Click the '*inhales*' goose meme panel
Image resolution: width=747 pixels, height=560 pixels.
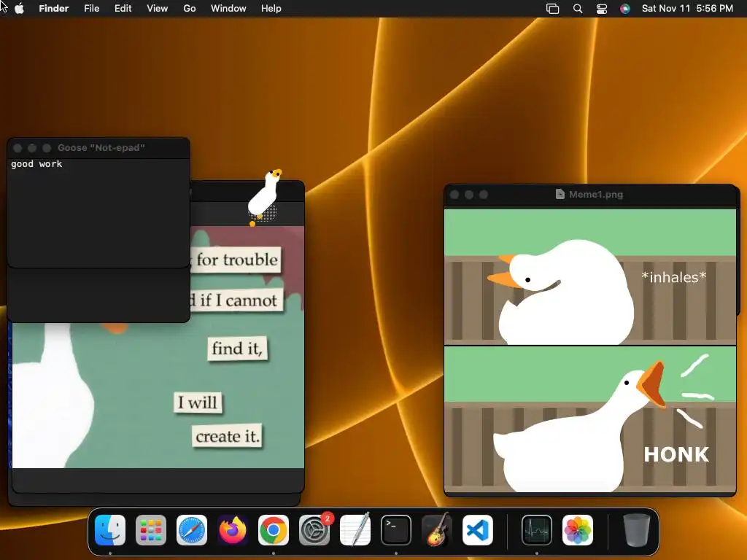(590, 276)
